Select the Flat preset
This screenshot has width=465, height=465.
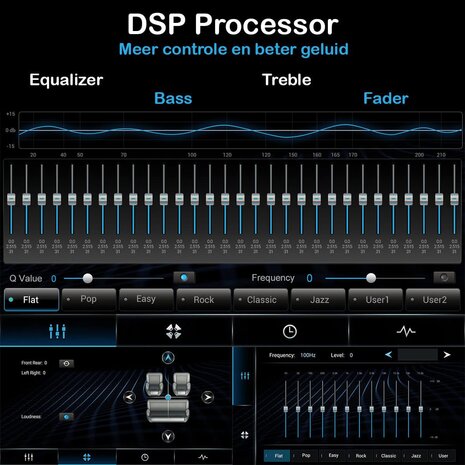coord(32,300)
